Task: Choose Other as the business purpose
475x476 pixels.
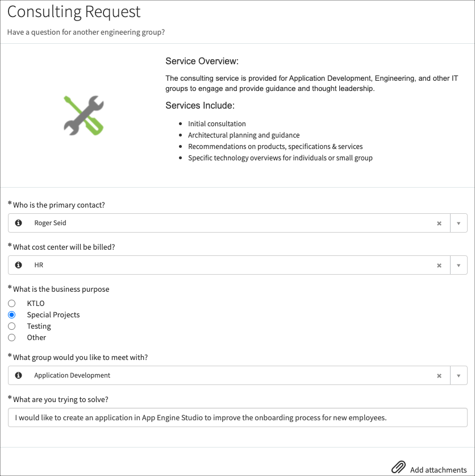Action: [11, 337]
